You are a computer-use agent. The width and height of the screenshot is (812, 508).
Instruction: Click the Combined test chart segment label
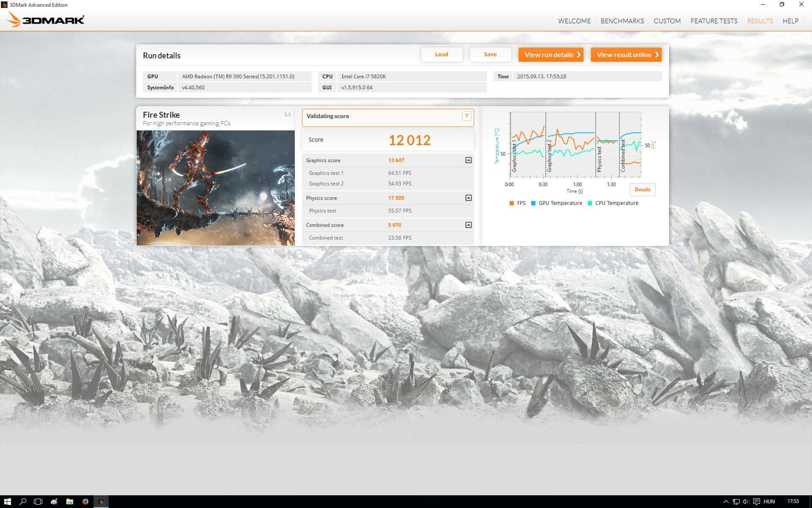pyautogui.click(x=623, y=155)
